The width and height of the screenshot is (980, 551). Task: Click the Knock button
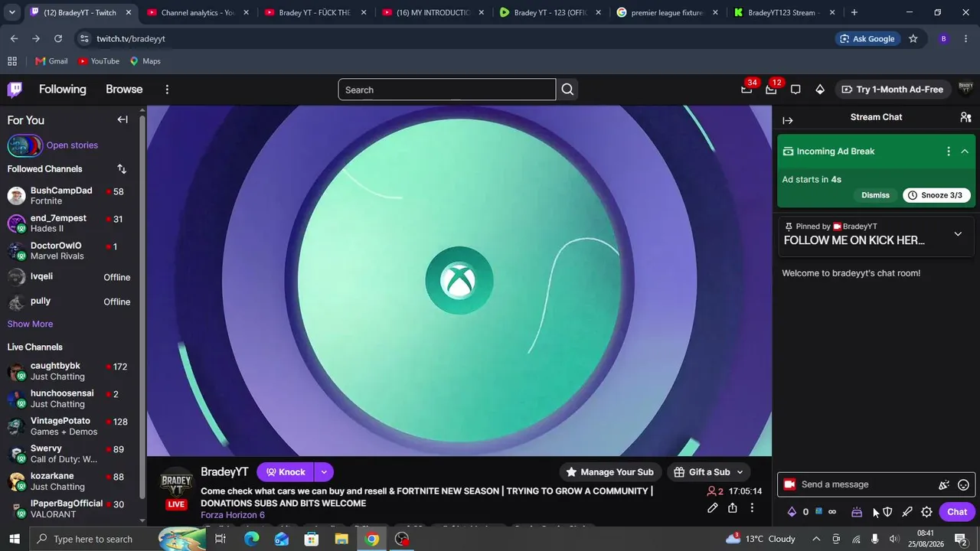coord(286,472)
